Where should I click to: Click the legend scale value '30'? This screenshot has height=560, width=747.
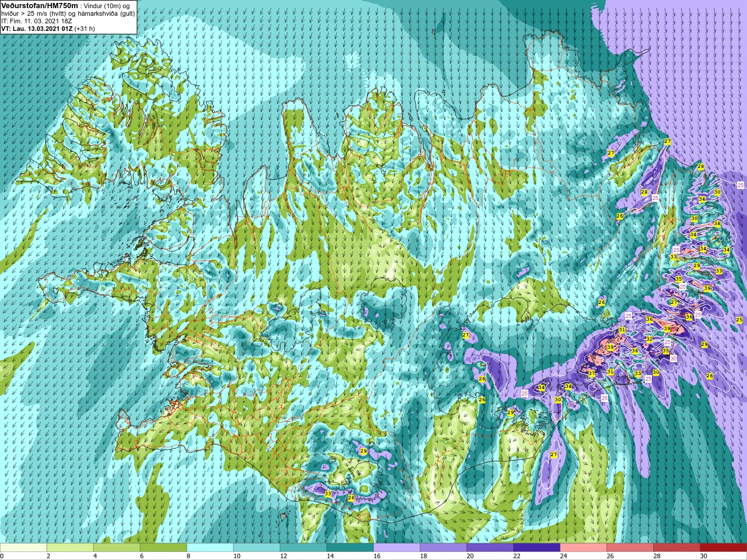point(704,556)
